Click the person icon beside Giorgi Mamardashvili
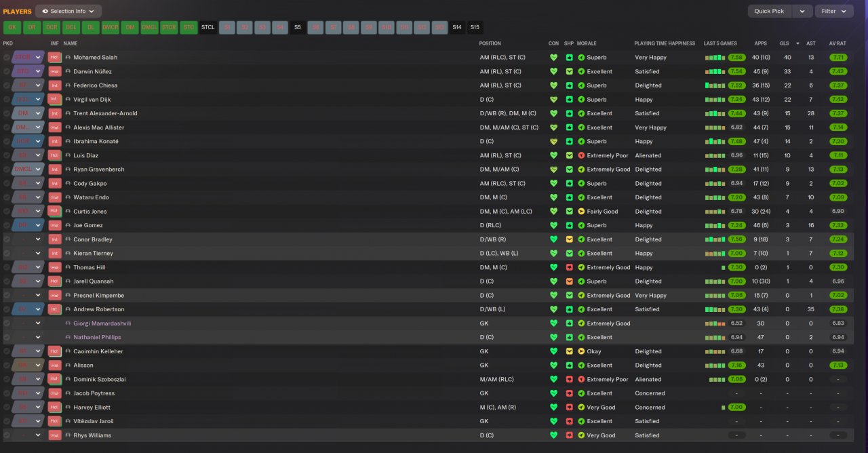Viewport: 868px width, 453px height. (68, 323)
